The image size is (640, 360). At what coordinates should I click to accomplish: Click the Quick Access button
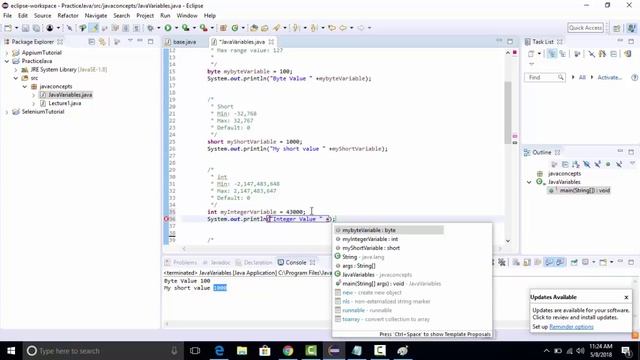(585, 28)
